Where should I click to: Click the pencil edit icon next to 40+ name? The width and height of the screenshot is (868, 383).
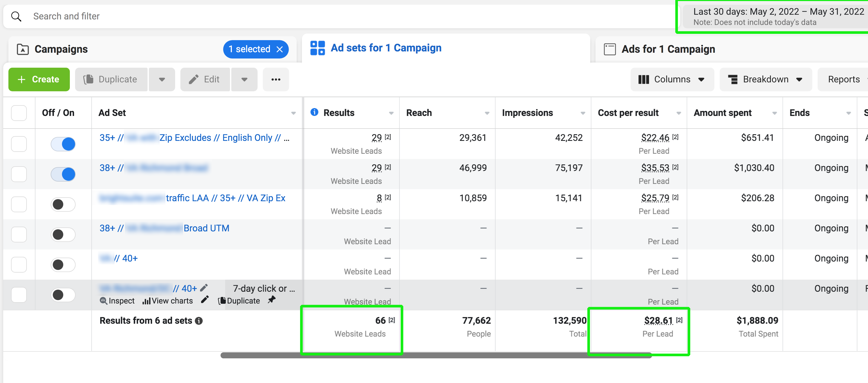(204, 288)
